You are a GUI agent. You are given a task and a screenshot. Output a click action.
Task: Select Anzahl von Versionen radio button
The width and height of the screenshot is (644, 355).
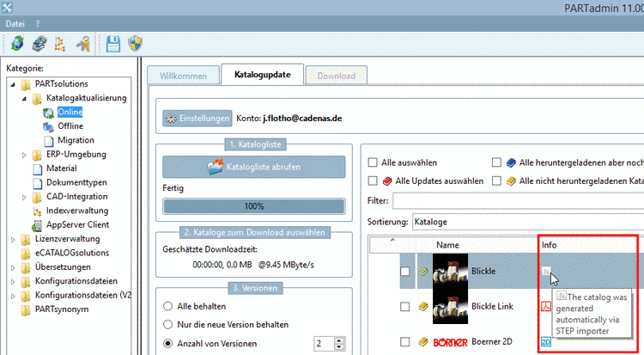tap(167, 343)
